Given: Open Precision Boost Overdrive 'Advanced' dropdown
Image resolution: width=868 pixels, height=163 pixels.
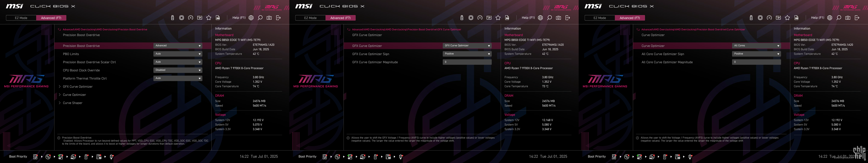Looking at the screenshot, I should [x=178, y=46].
